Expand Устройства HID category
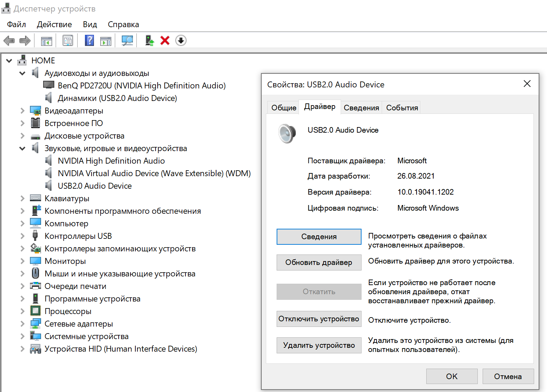Viewport: 547px width, 392px height. click(x=22, y=349)
